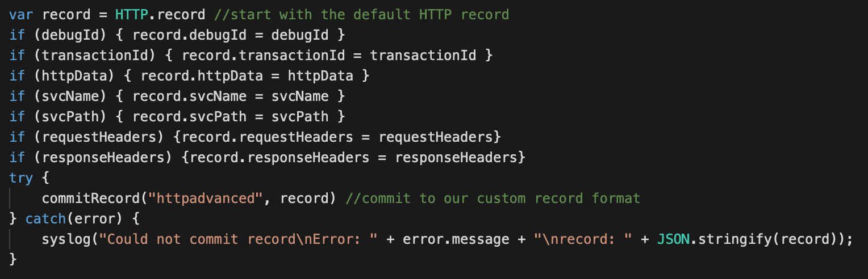Click error.message in syslog line
The height and width of the screenshot is (279, 868).
coord(456,239)
